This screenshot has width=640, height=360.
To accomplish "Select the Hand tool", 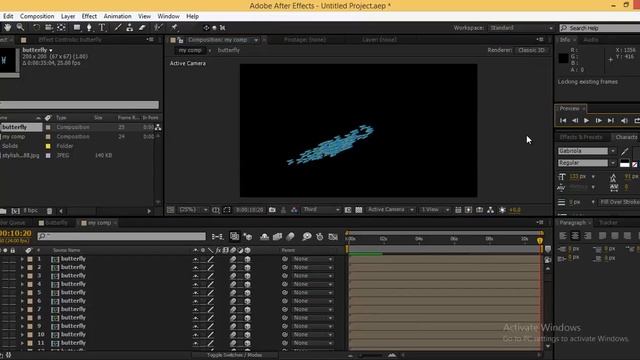I will click(x=7, y=27).
